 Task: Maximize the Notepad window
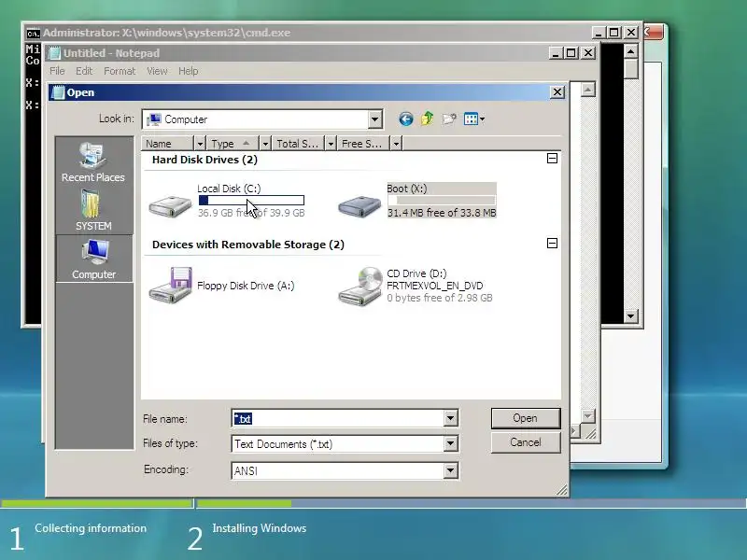571,53
